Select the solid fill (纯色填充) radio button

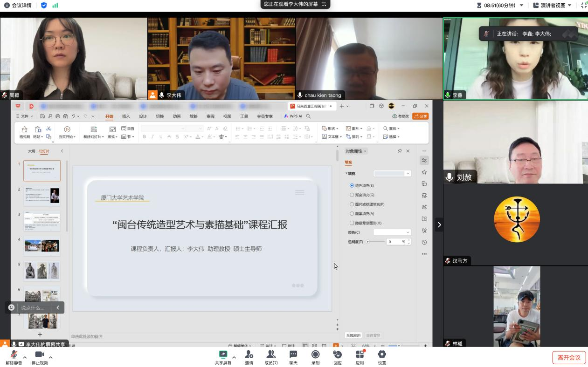(352, 185)
